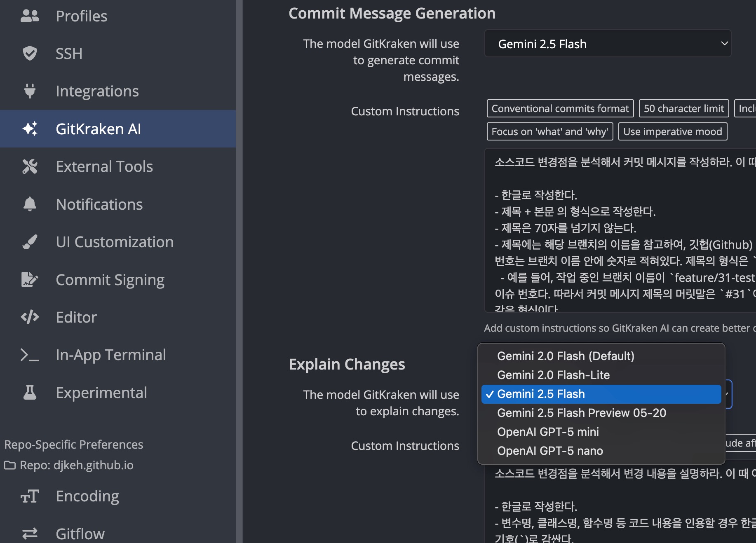Open Notifications via the bell icon

29,204
